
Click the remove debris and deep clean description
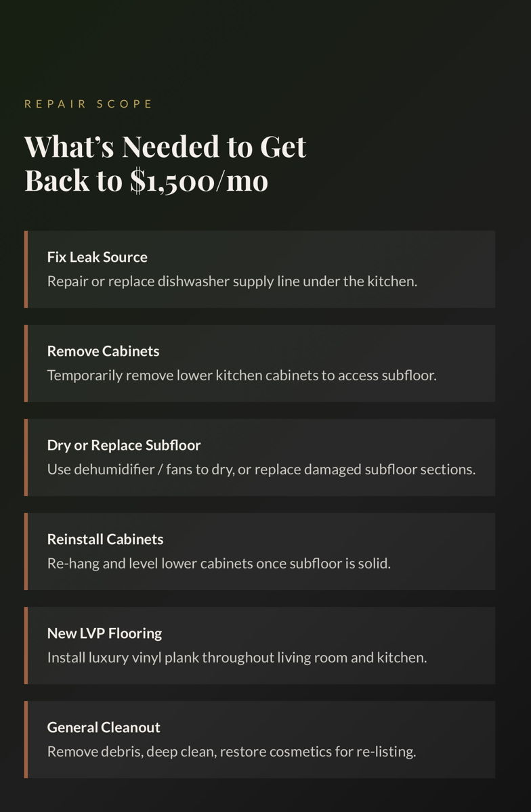click(x=231, y=751)
